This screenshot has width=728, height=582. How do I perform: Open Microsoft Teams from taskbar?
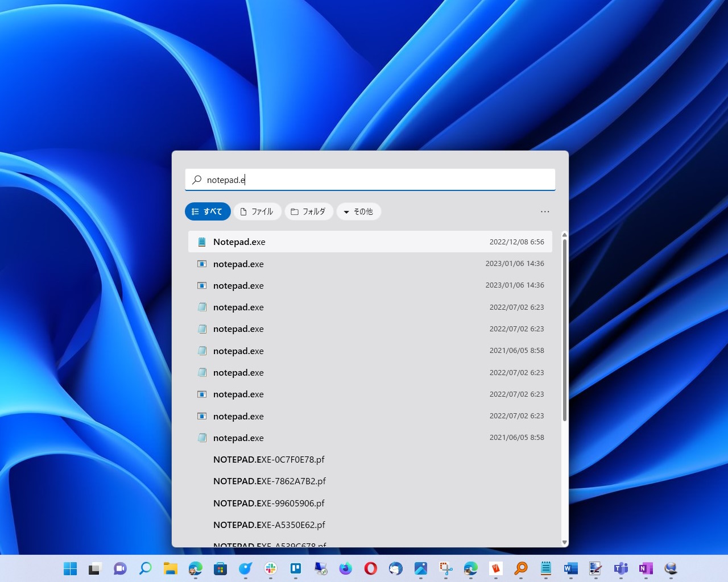click(621, 568)
